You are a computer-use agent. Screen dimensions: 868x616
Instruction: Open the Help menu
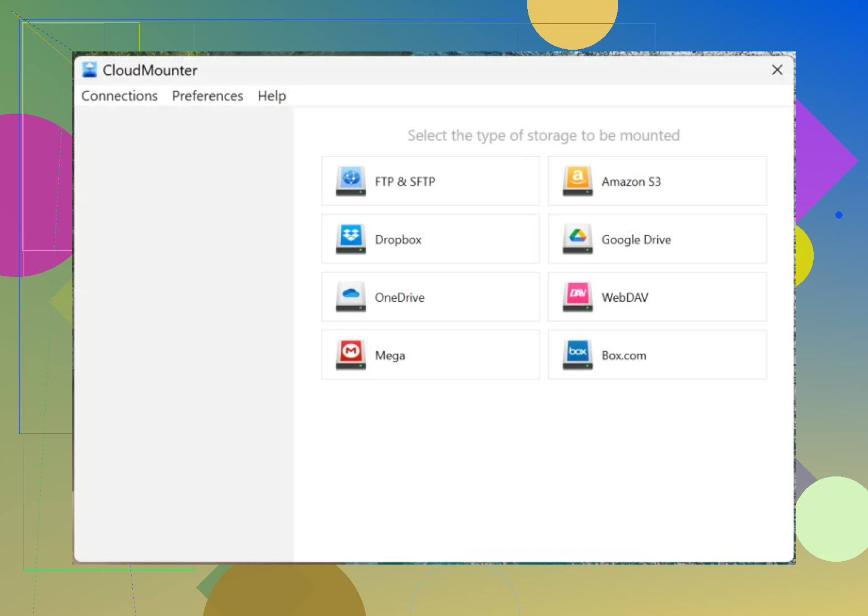point(272,96)
